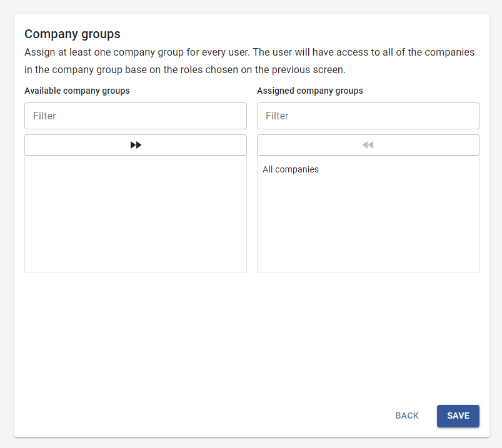The height and width of the screenshot is (448, 502).
Task: Click the blue SAVE button
Action: pyautogui.click(x=458, y=416)
